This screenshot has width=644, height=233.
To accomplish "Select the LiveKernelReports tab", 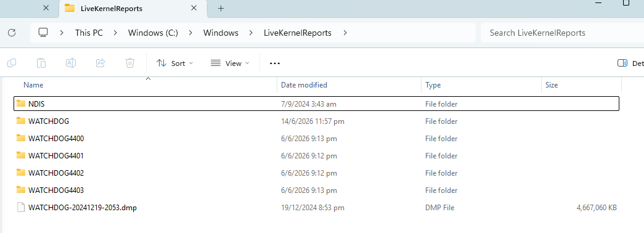I will (x=134, y=9).
